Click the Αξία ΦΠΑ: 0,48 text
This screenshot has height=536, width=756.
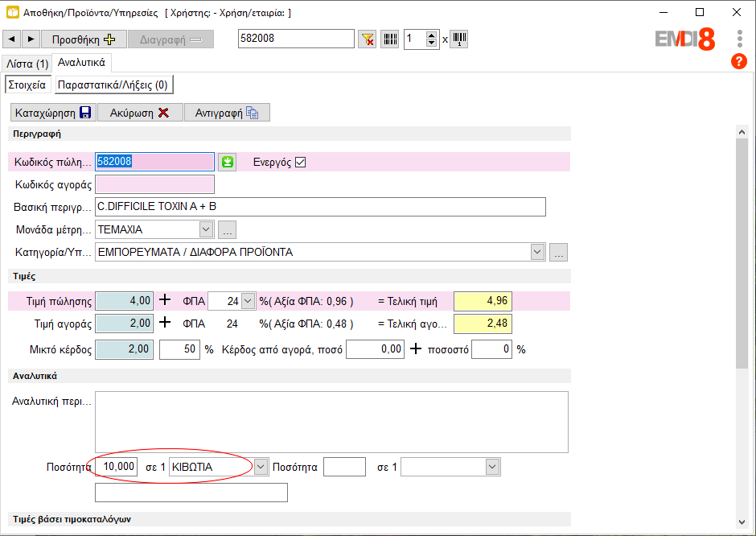(310, 324)
